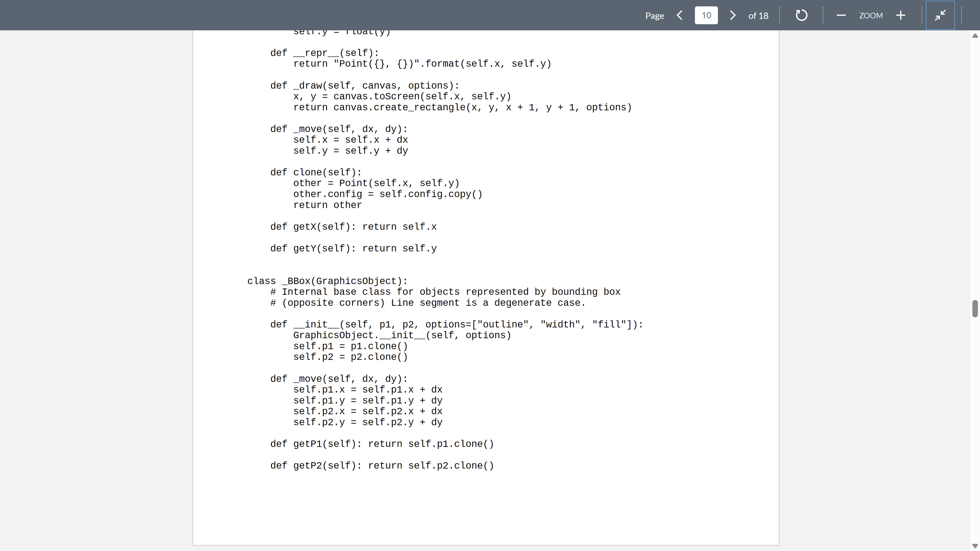This screenshot has width=980, height=551.
Task: Click the 'def clone(self):' line
Action: click(316, 172)
